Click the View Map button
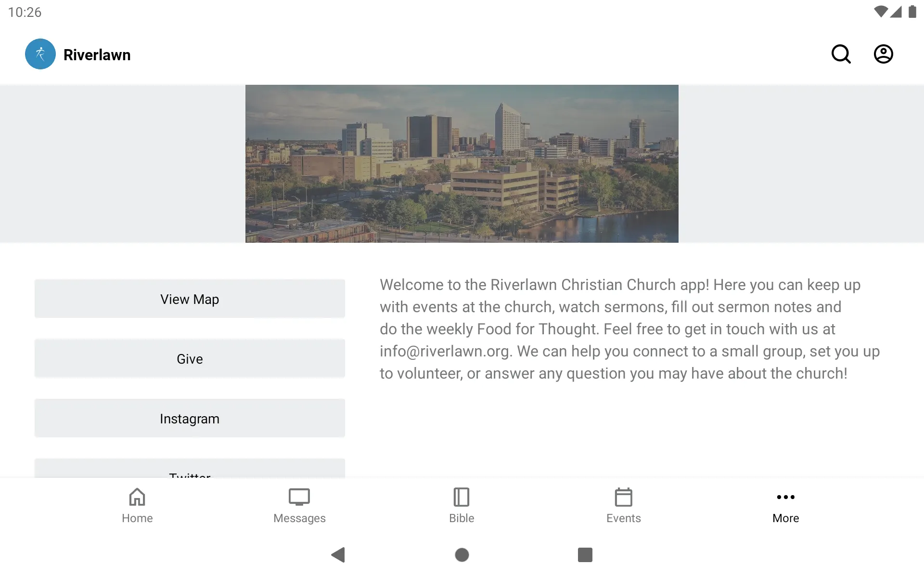 [190, 299]
